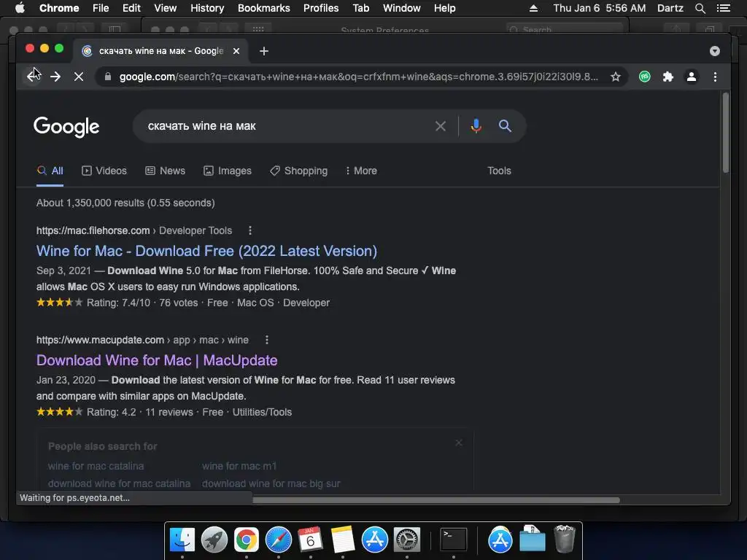This screenshot has width=747, height=560.
Task: Open Wine for Mac FileHorse result
Action: (206, 251)
